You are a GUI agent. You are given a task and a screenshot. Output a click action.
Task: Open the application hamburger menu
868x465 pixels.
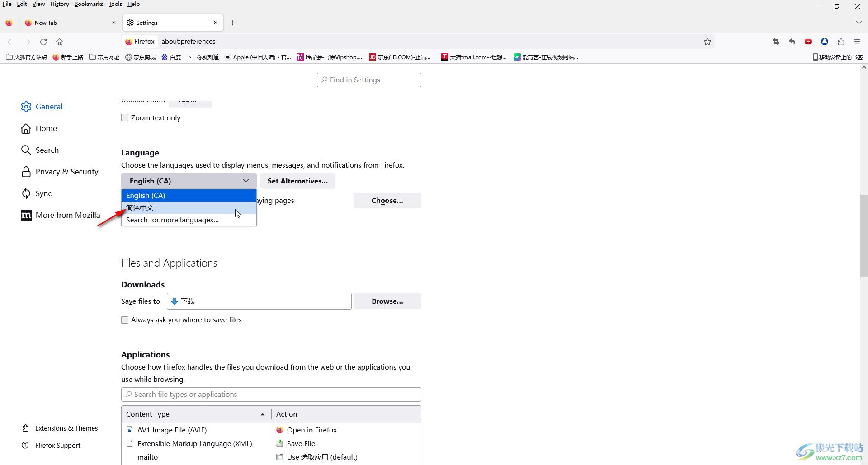click(x=857, y=42)
